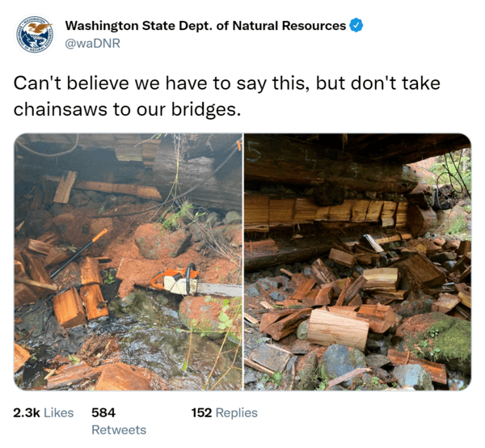Click the mossy rock in the right photo
This screenshot has height=448, width=485.
coord(450,340)
